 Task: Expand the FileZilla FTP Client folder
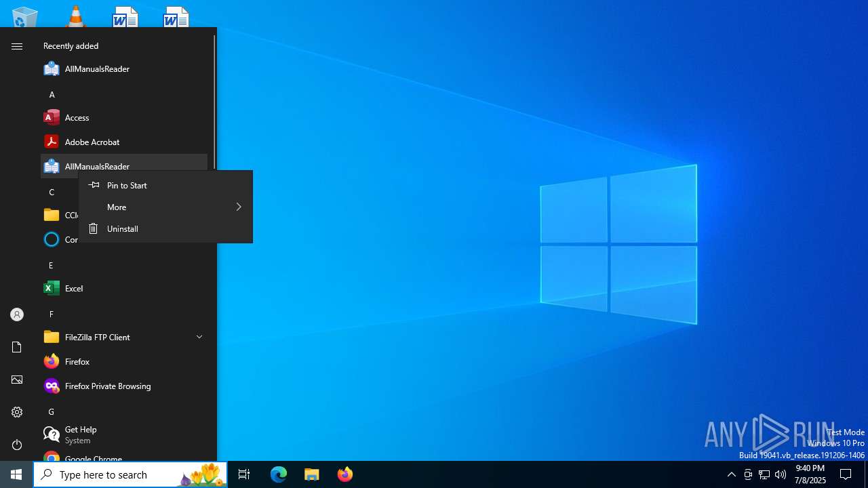(x=124, y=337)
